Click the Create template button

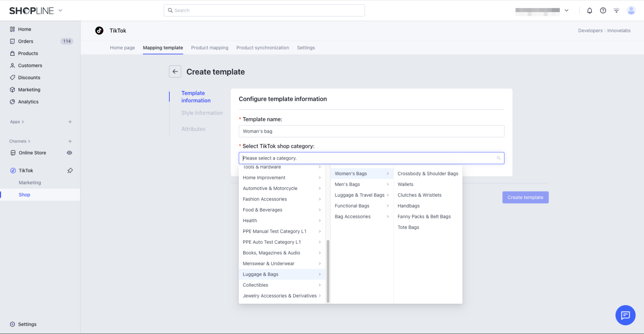point(525,198)
